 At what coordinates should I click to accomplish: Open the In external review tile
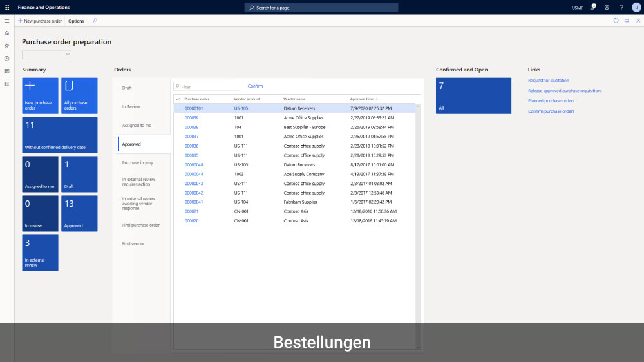click(x=40, y=252)
